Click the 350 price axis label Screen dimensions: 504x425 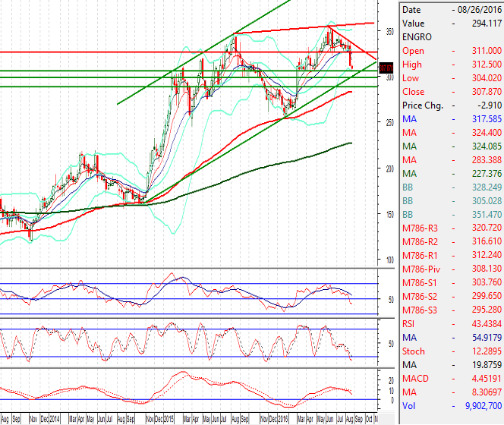(389, 32)
